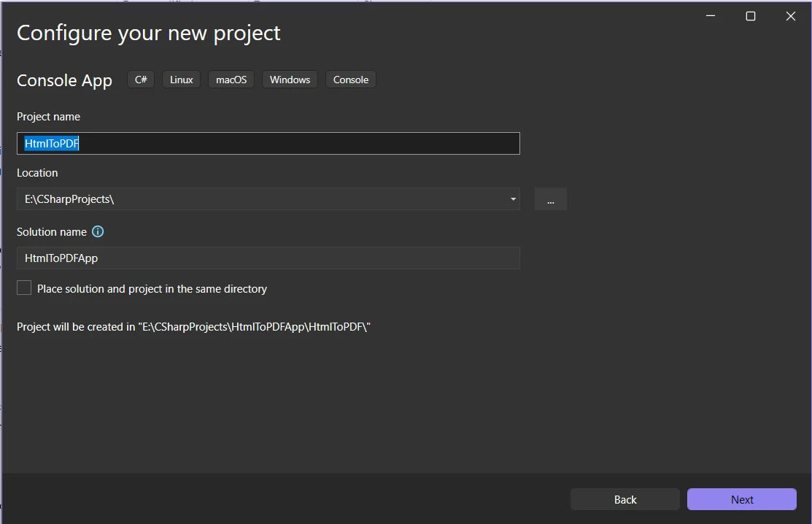Click the Console App template title
This screenshot has height=524, width=812.
[64, 80]
